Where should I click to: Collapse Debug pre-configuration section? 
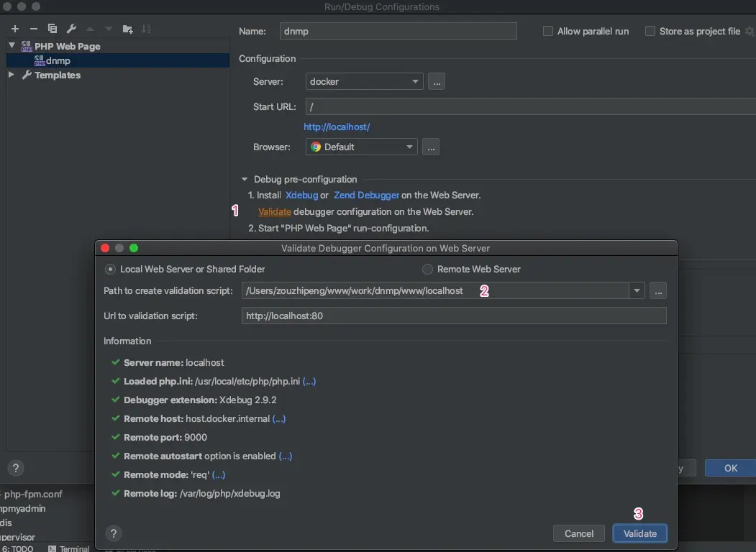point(245,179)
